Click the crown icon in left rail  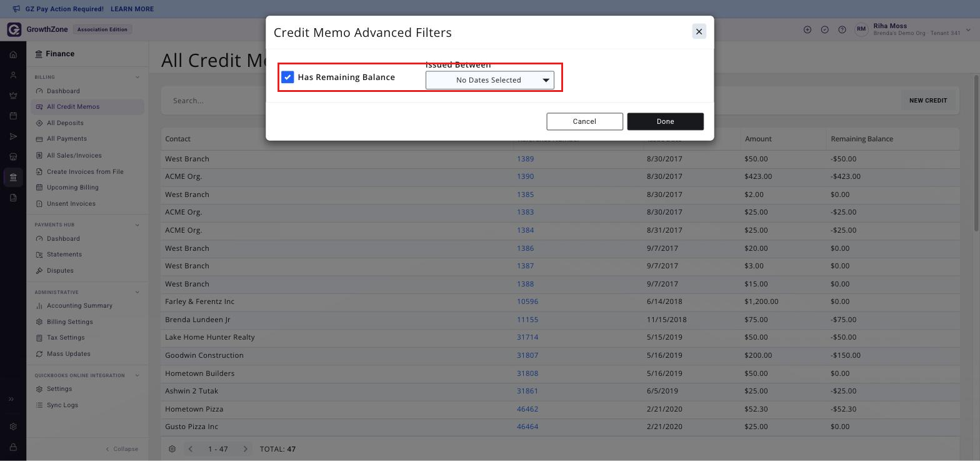13,96
